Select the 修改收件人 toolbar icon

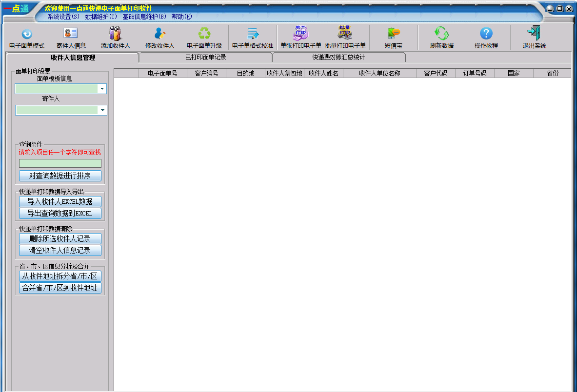pyautogui.click(x=160, y=34)
